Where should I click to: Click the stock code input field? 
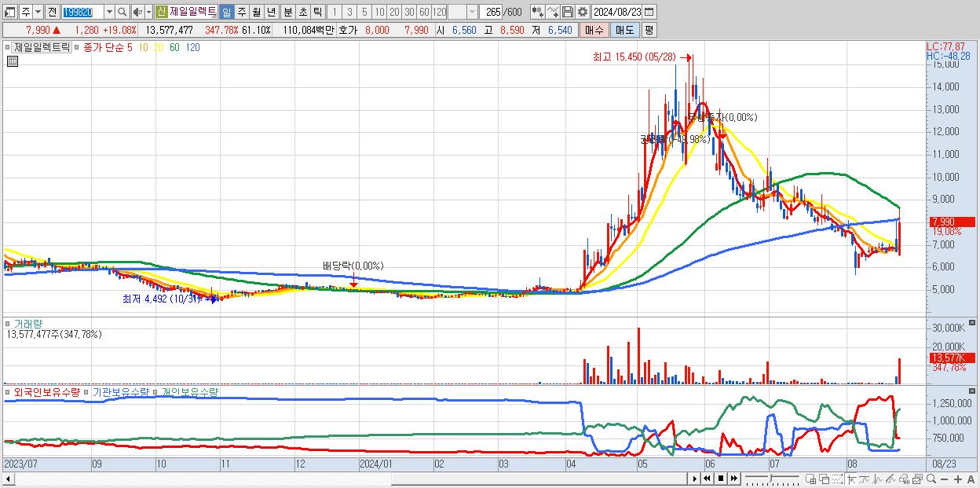click(82, 12)
